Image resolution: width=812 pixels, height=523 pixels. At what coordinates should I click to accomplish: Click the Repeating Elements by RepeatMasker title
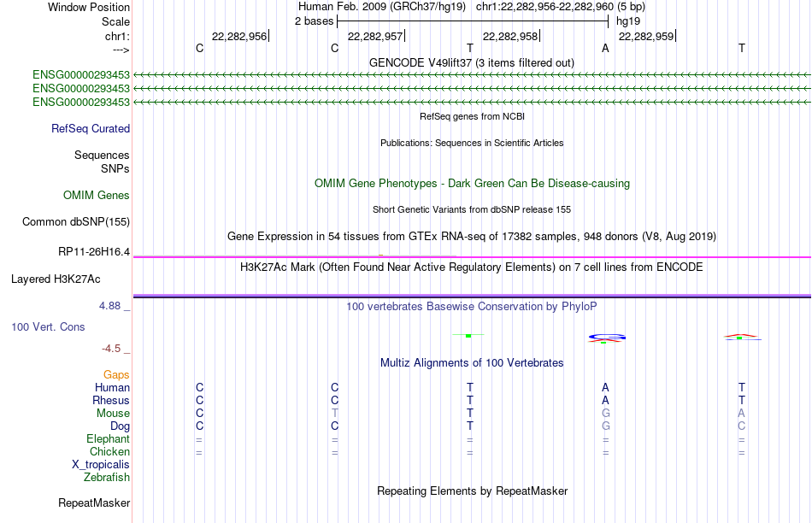[473, 491]
